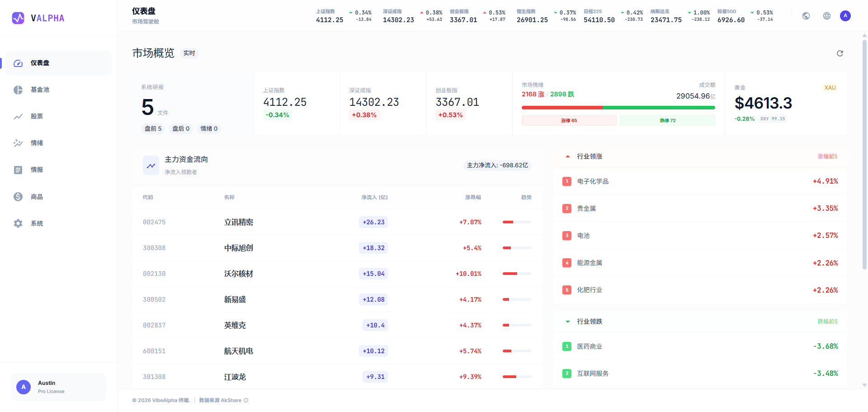Image resolution: width=868 pixels, height=412 pixels.
Task: Open the Austin Pro License account card
Action: pos(58,387)
